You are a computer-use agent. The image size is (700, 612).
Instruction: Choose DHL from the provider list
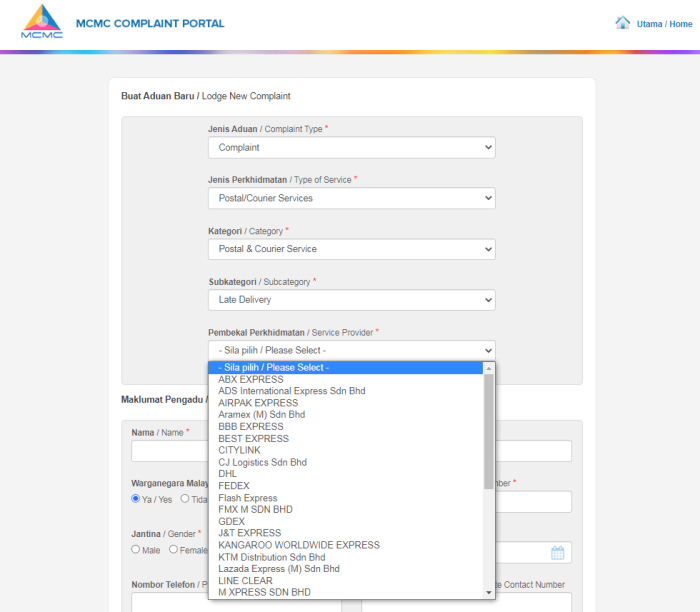pyautogui.click(x=227, y=474)
